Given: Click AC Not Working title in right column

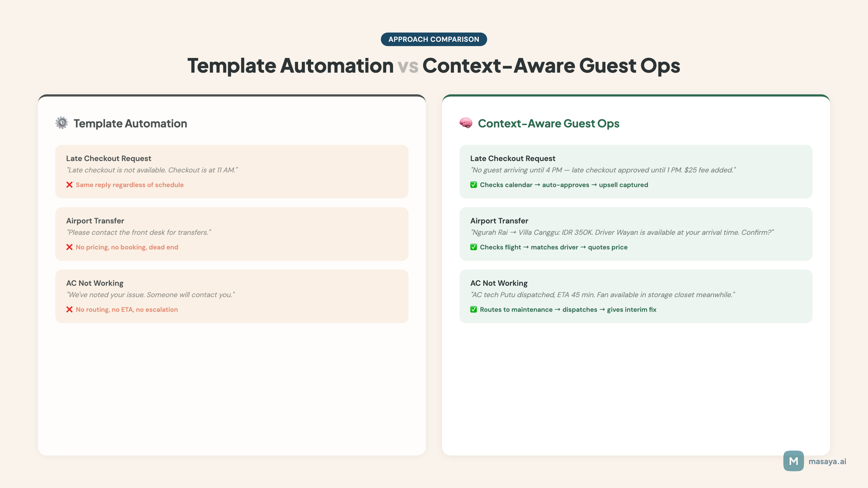Looking at the screenshot, I should tap(499, 283).
